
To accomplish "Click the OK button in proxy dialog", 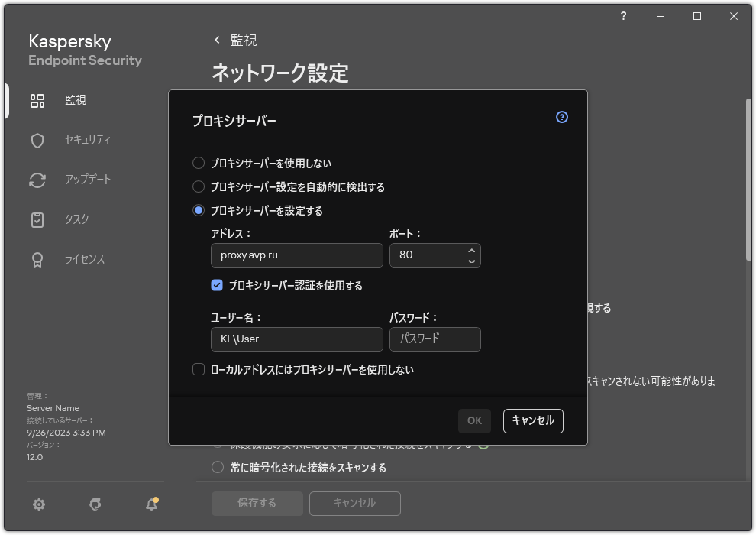I will tap(473, 420).
